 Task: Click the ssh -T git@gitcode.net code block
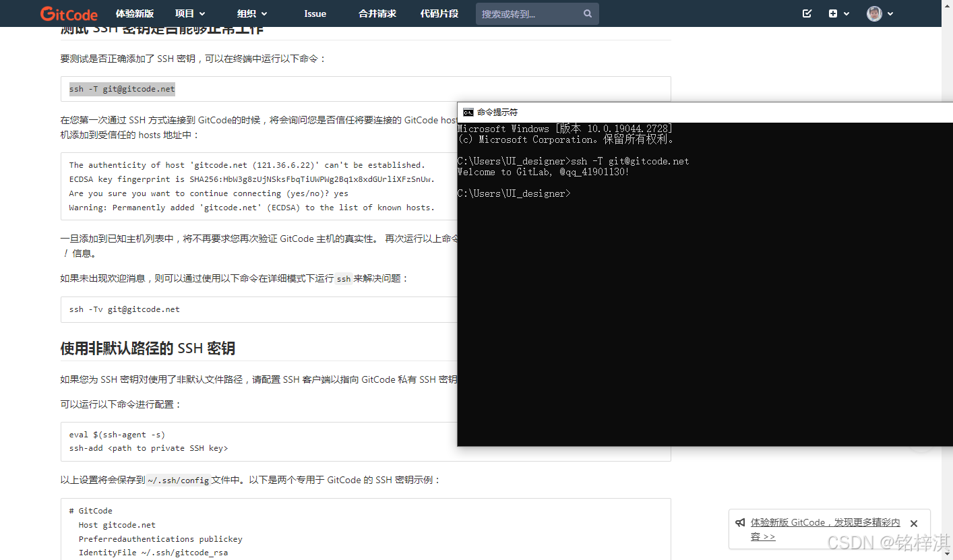[365, 89]
